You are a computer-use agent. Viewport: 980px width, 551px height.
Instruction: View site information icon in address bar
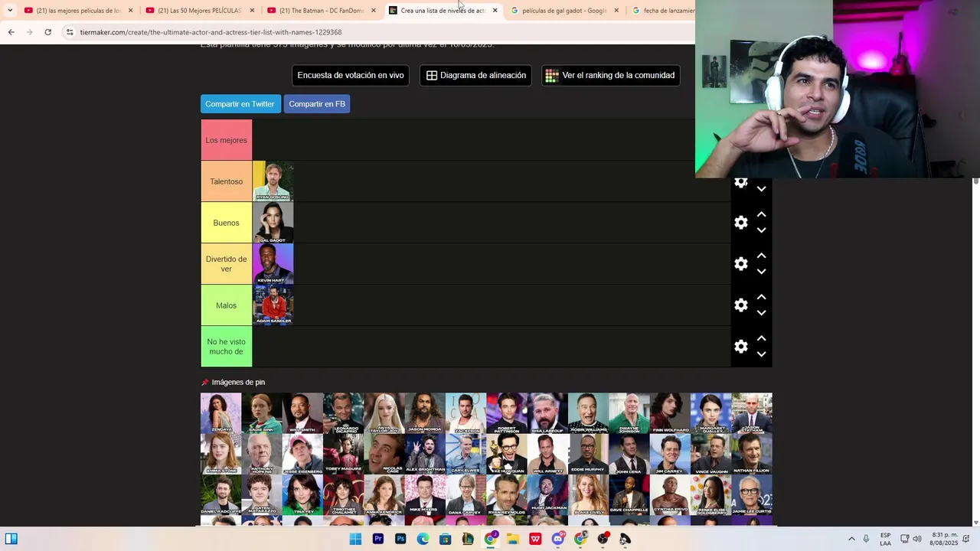click(70, 32)
